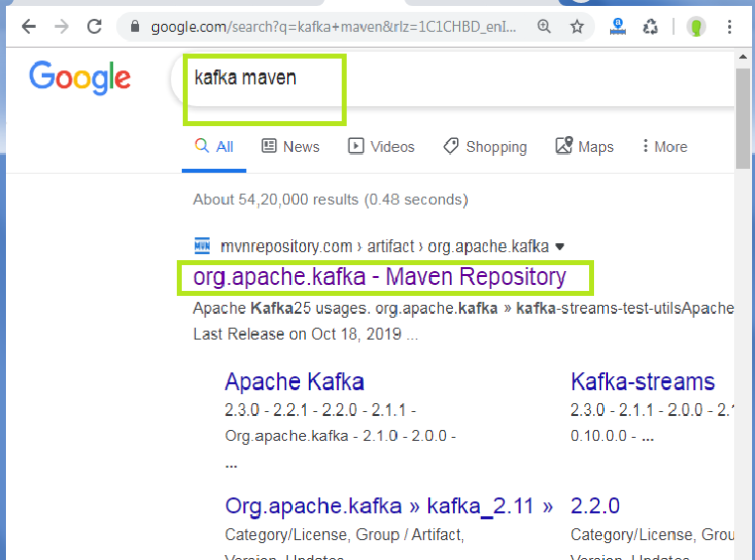Open the More search options menu
The height and width of the screenshot is (560, 755).
click(x=665, y=146)
